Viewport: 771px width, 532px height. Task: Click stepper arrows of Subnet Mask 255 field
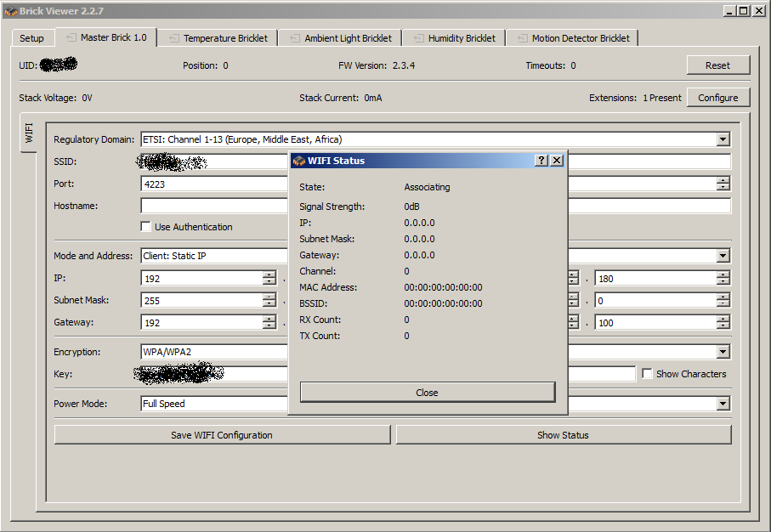tap(269, 300)
